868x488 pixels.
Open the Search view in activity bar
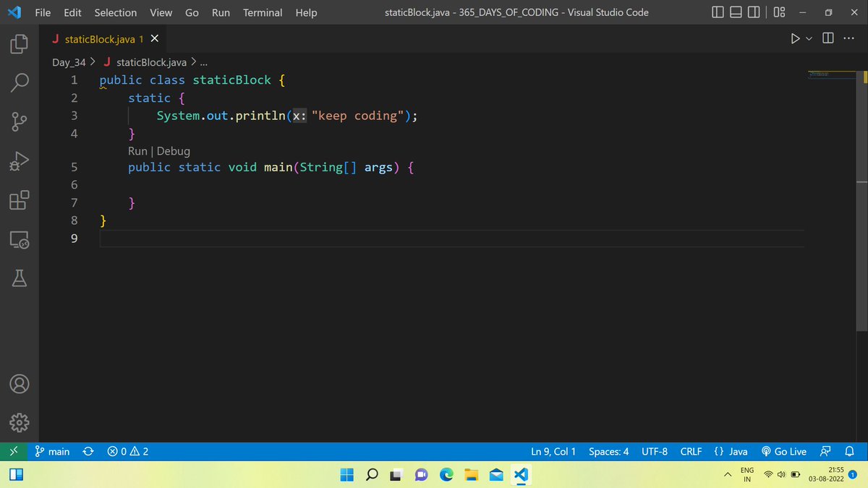20,82
